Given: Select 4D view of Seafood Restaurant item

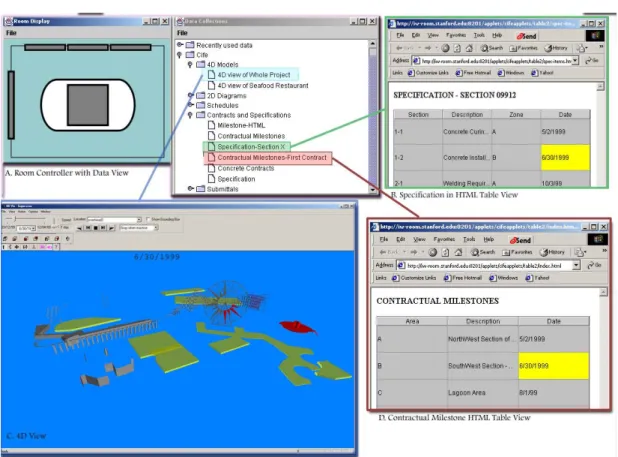Looking at the screenshot, I should pos(259,85).
